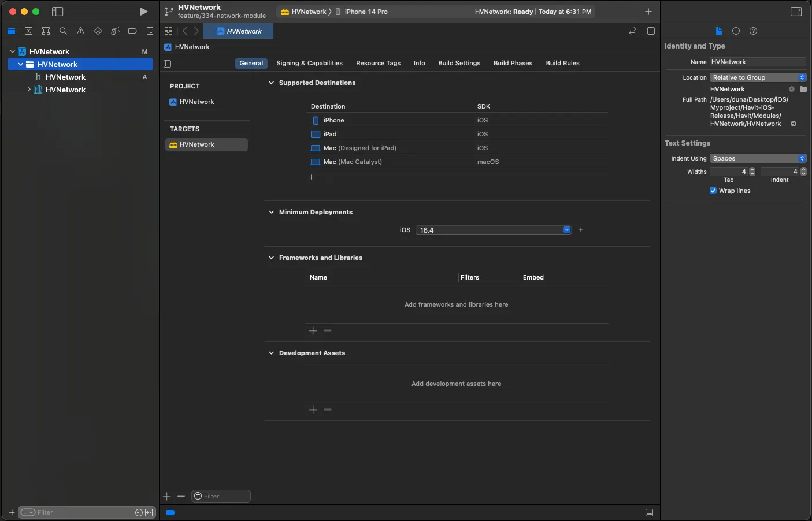This screenshot has width=812, height=521.
Task: Open the History inspector clock icon
Action: [736, 31]
